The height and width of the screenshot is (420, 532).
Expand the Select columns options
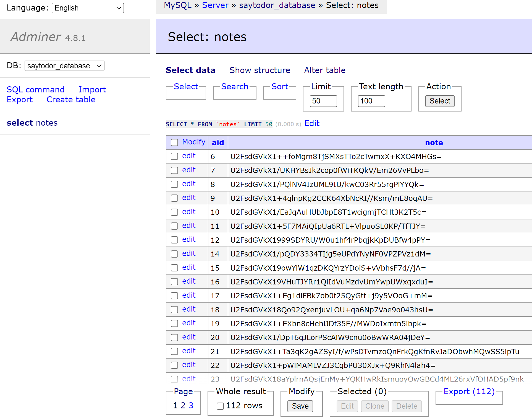pyautogui.click(x=185, y=87)
